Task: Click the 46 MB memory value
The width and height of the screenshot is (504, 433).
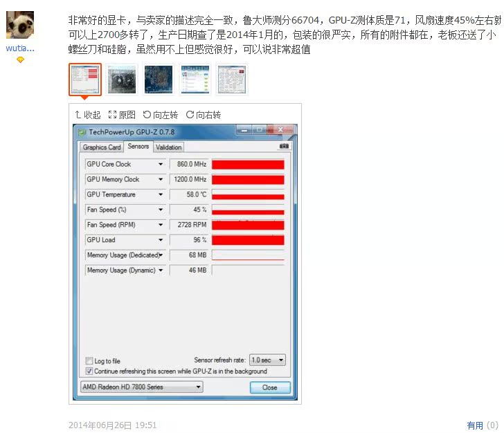Action: (189, 270)
